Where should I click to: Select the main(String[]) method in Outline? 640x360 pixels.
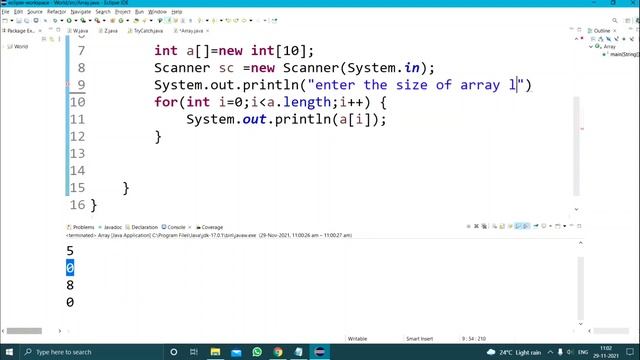[622, 54]
